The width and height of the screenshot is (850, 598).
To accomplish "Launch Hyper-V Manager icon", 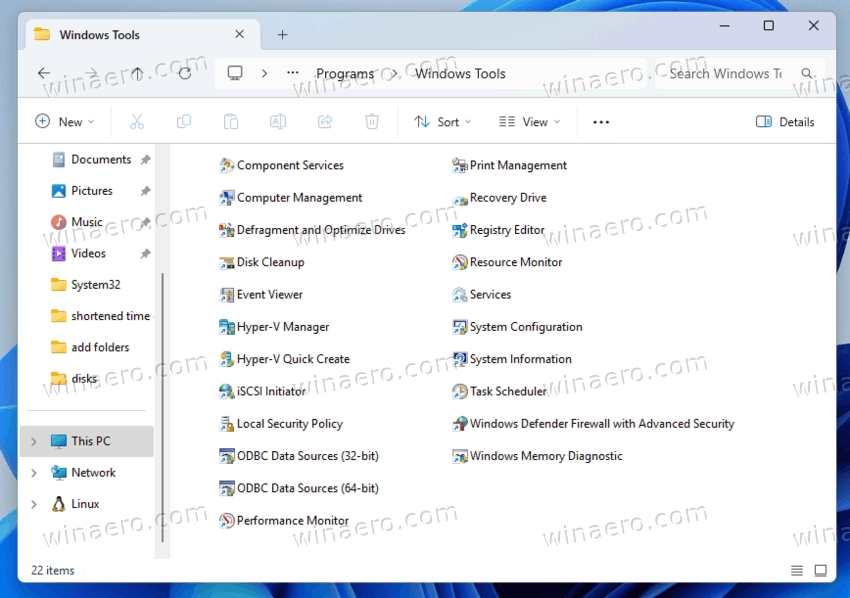I will coord(227,327).
